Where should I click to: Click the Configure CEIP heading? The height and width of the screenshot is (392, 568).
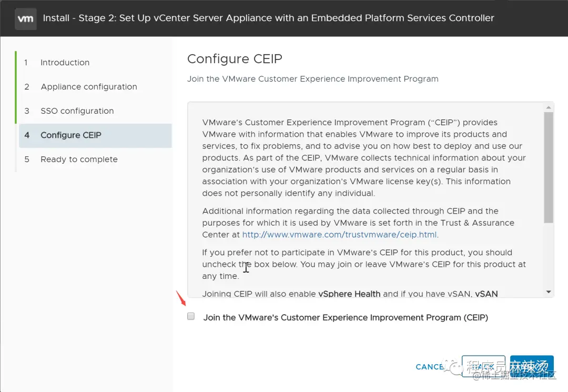[x=235, y=59]
